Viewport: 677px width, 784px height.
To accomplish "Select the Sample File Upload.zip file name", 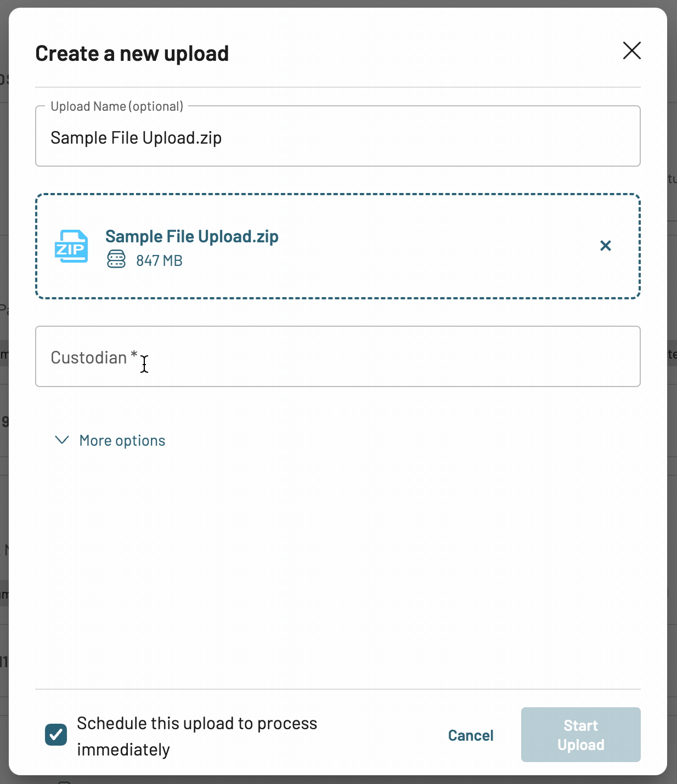I will click(192, 236).
